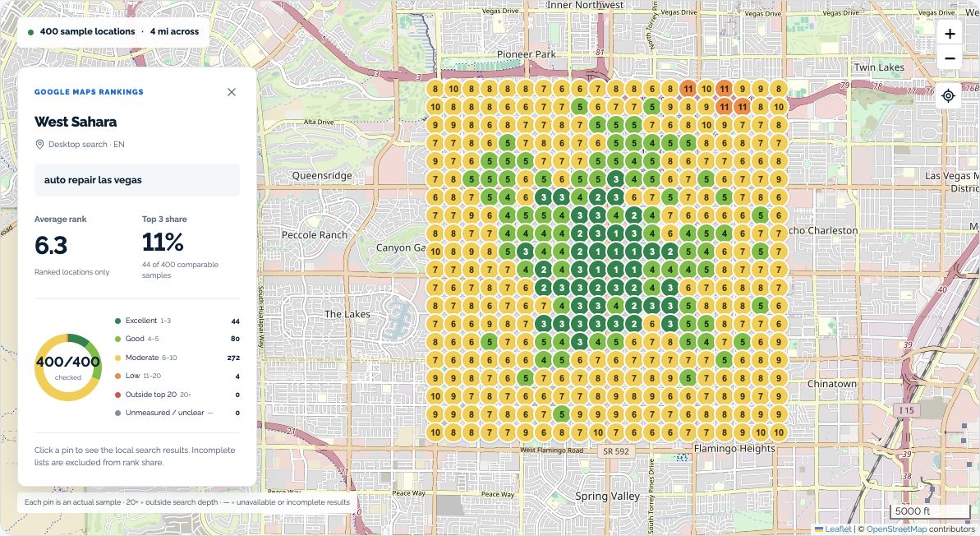The height and width of the screenshot is (536, 980).
Task: Click the Top 3 share 11% value
Action: 163,242
